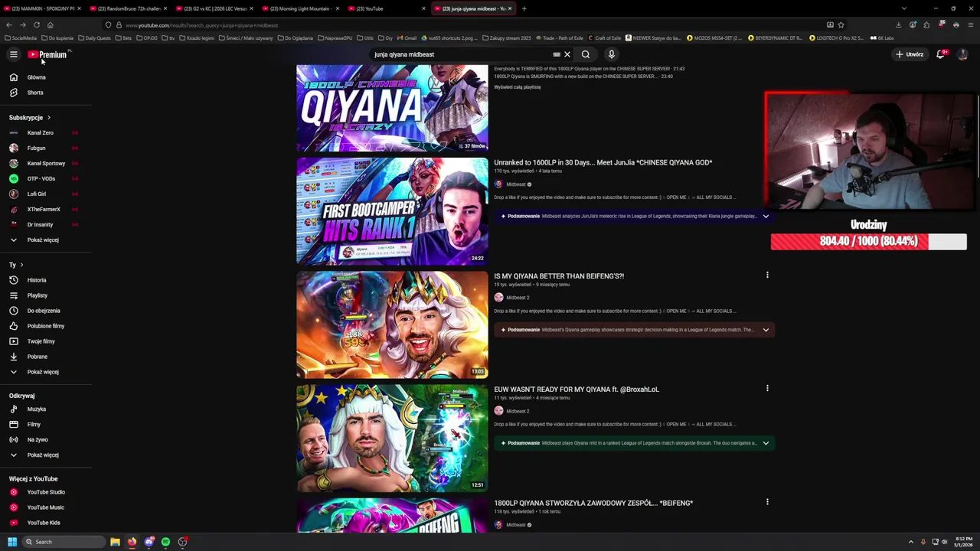Open YouTube Kids link
This screenshot has height=551, width=980.
pos(44,523)
